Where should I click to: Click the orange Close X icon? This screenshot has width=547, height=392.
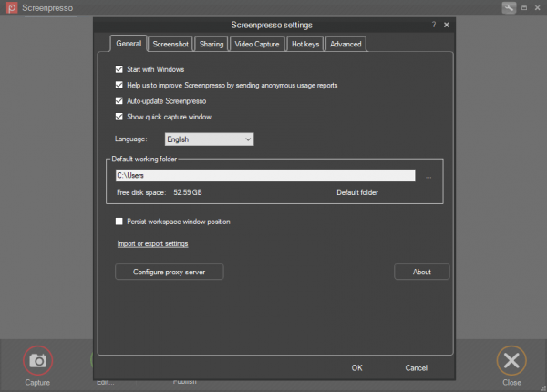pyautogui.click(x=511, y=360)
